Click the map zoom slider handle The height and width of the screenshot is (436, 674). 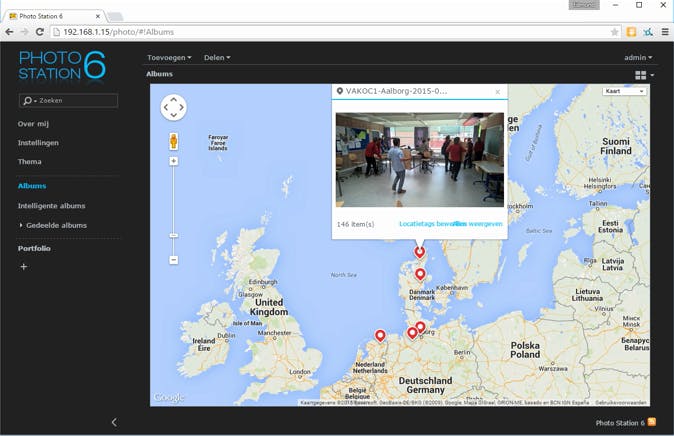click(x=174, y=236)
